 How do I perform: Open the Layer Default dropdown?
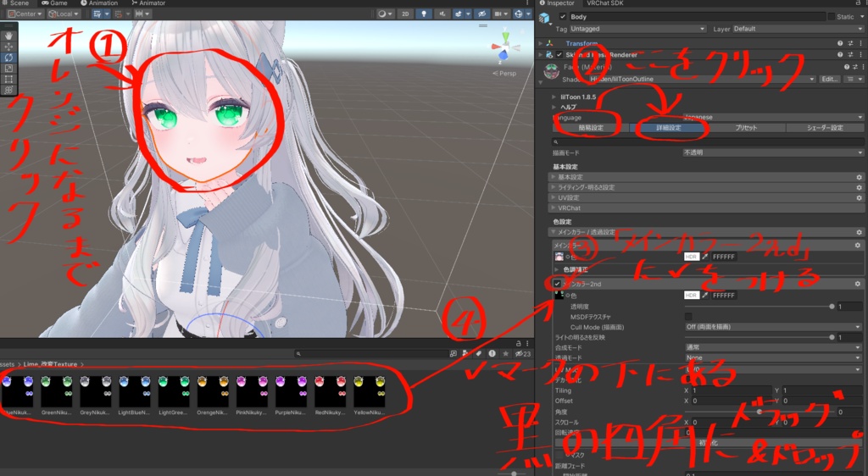pos(798,29)
